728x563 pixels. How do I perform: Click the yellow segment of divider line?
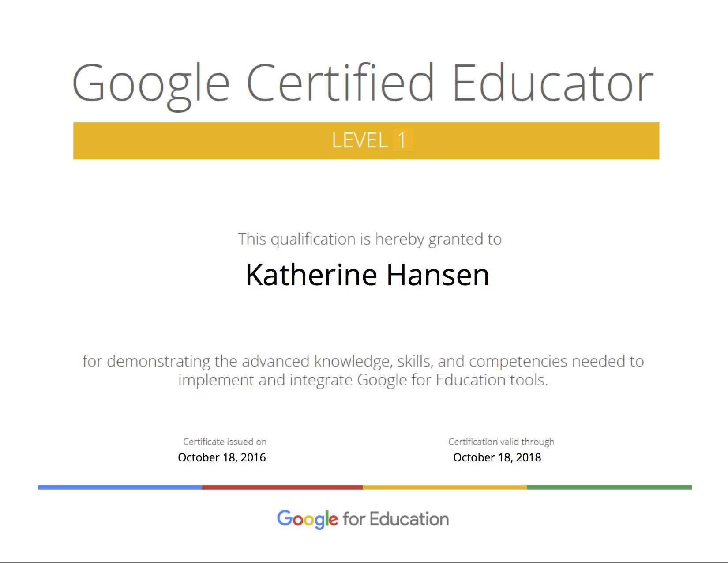pos(445,487)
